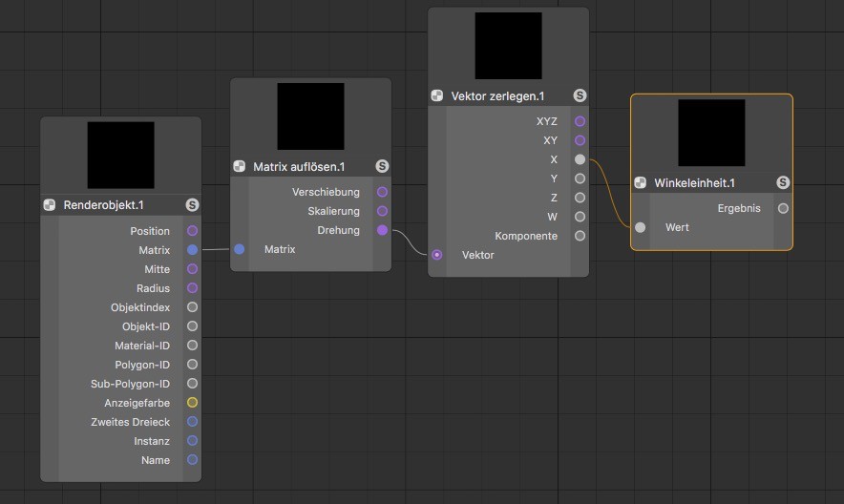Click the S badge on Winkeleinheit.1 node
844x504 pixels.
pos(783,182)
